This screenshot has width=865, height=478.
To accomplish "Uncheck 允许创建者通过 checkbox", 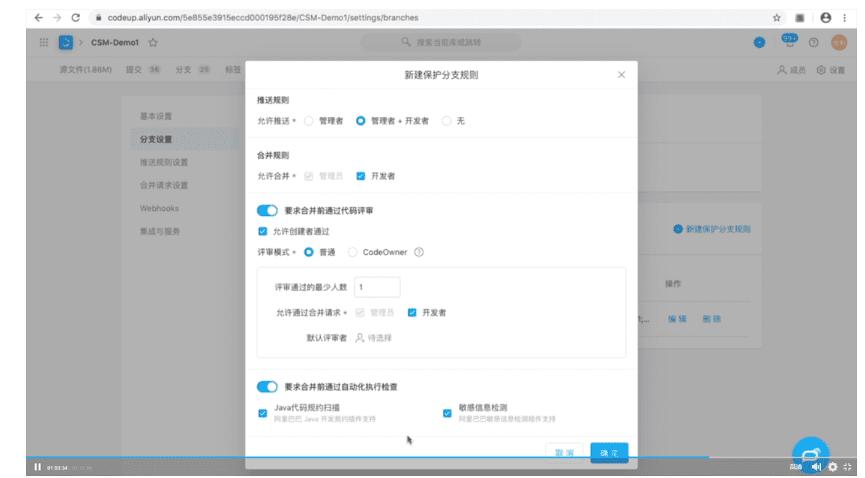I will [x=263, y=231].
